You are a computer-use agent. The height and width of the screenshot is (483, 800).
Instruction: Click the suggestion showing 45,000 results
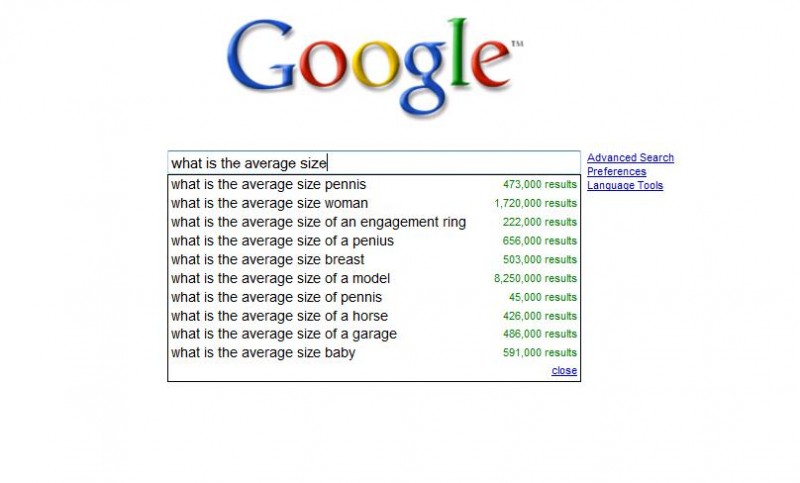pyautogui.click(x=276, y=297)
